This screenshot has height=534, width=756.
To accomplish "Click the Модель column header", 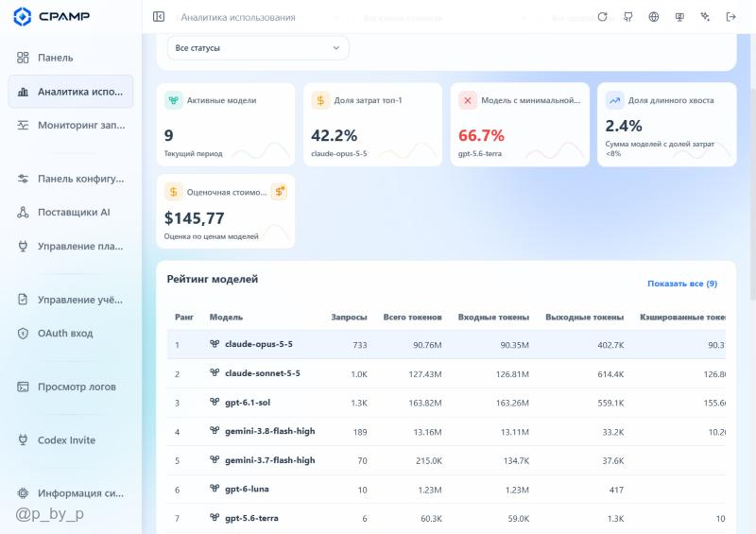I will click(226, 317).
